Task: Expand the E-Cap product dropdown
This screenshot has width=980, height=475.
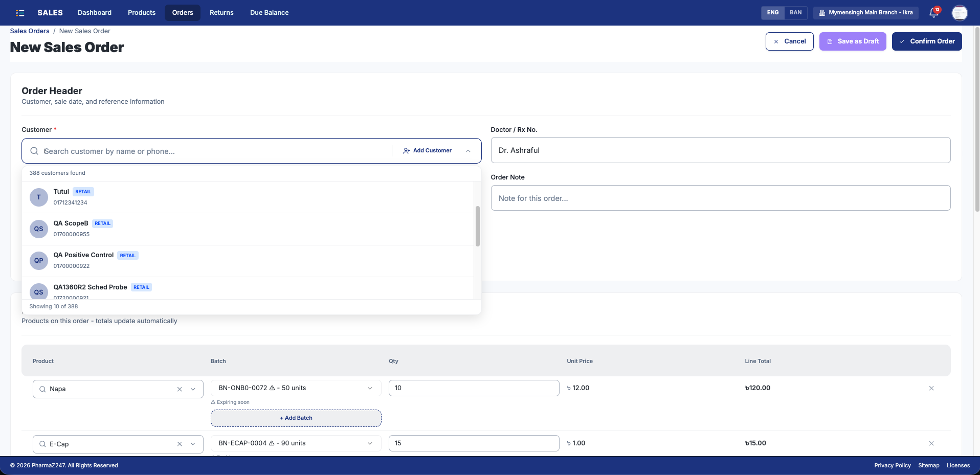Action: point(193,444)
